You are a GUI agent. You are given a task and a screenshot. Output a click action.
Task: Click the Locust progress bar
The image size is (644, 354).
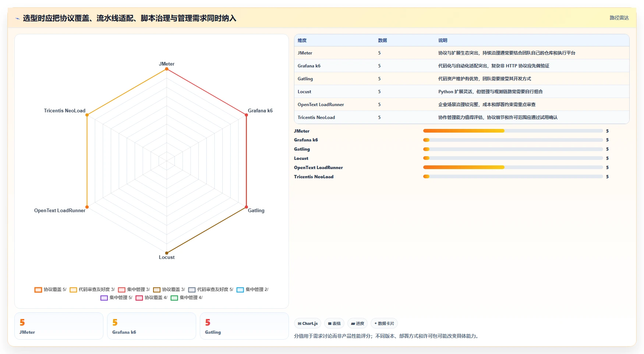pyautogui.click(x=513, y=158)
